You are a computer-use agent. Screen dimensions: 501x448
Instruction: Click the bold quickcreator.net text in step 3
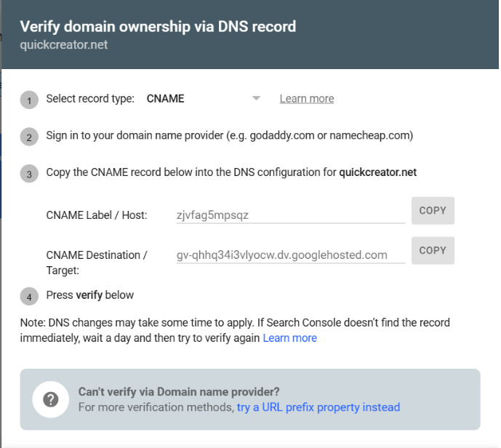[x=377, y=172]
